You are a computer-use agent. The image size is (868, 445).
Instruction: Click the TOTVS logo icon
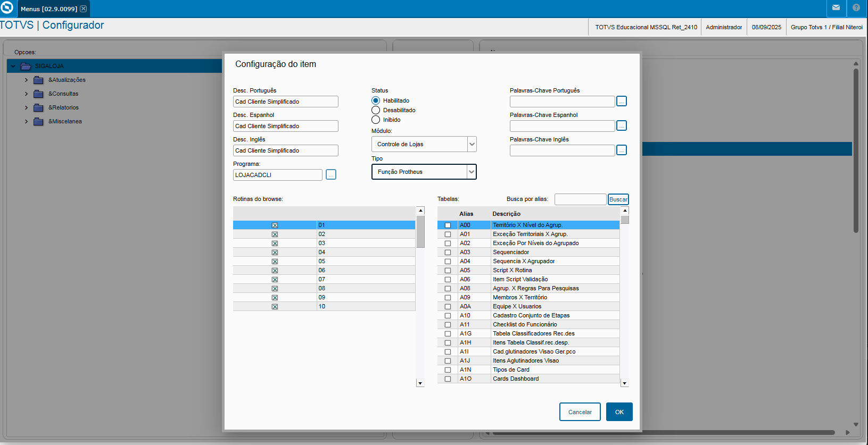(x=7, y=8)
